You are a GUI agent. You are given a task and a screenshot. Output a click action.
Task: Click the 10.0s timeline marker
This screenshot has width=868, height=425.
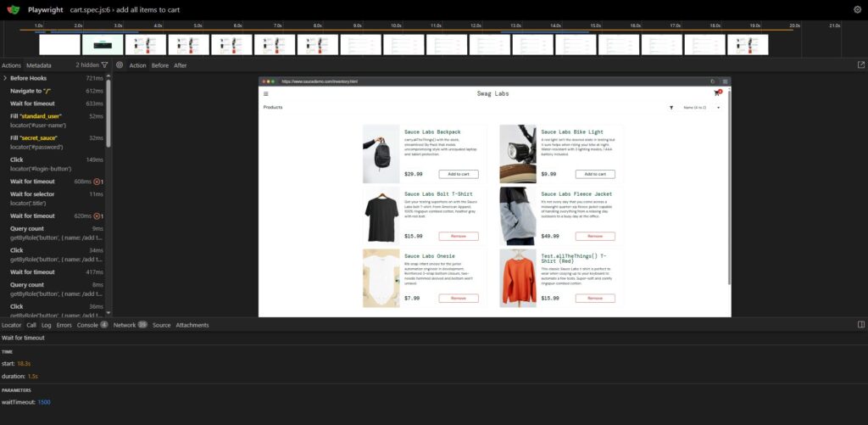(x=396, y=25)
